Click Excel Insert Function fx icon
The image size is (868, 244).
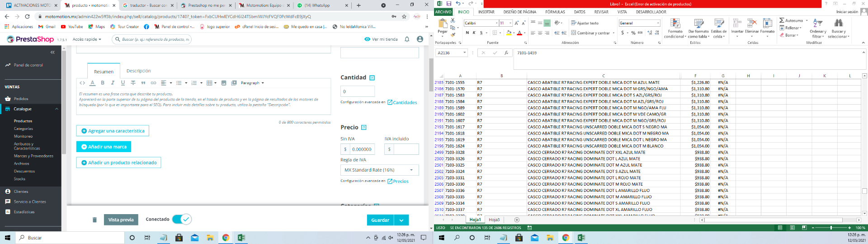(x=506, y=53)
